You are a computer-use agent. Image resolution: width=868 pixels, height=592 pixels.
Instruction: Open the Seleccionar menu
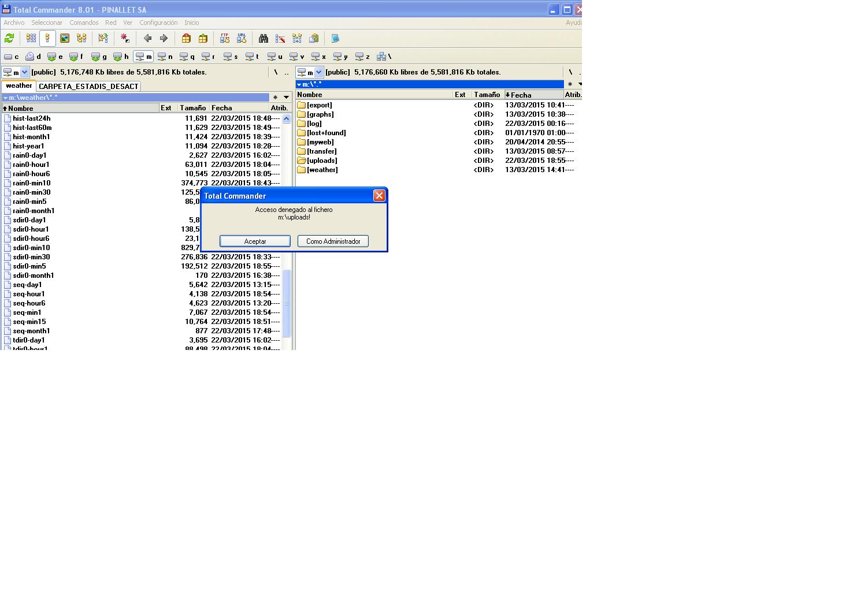tap(47, 23)
